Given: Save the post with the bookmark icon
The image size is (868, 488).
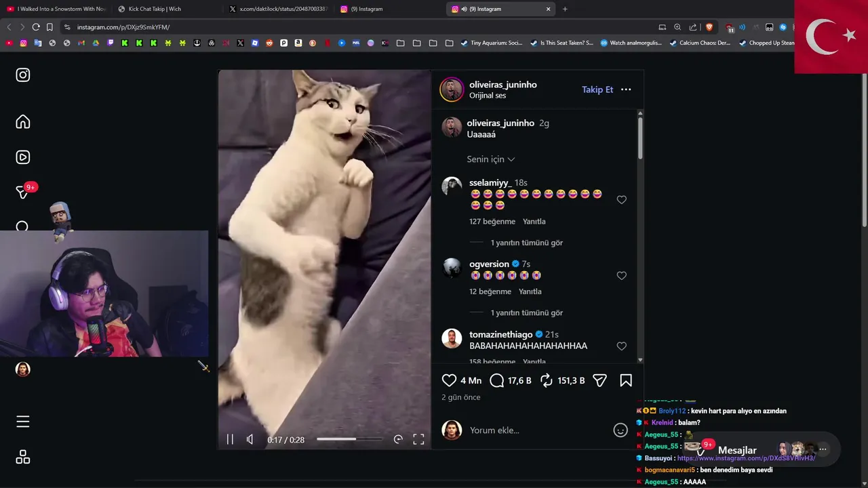Looking at the screenshot, I should (x=626, y=381).
